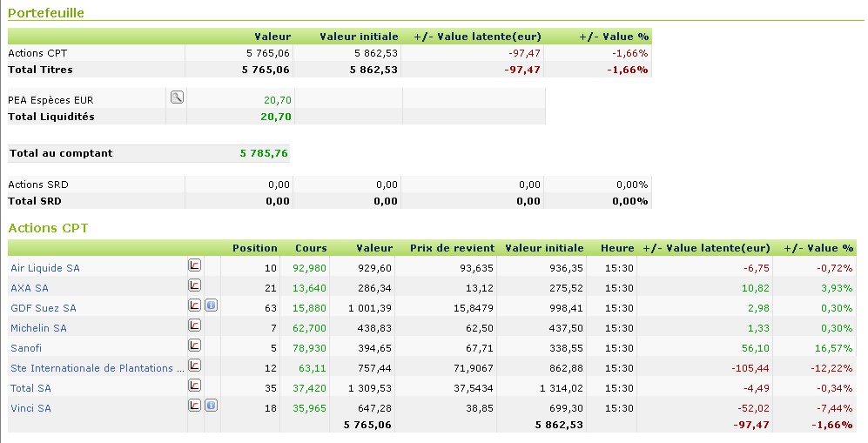Open the Air Liquide SA stock link
This screenshot has height=443, width=868.
click(x=44, y=268)
